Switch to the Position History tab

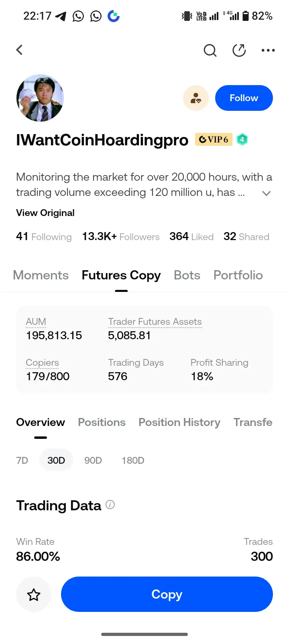pyautogui.click(x=179, y=422)
